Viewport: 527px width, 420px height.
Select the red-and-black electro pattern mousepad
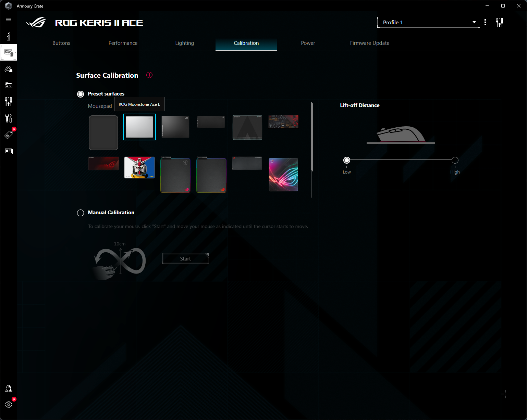[x=283, y=122]
